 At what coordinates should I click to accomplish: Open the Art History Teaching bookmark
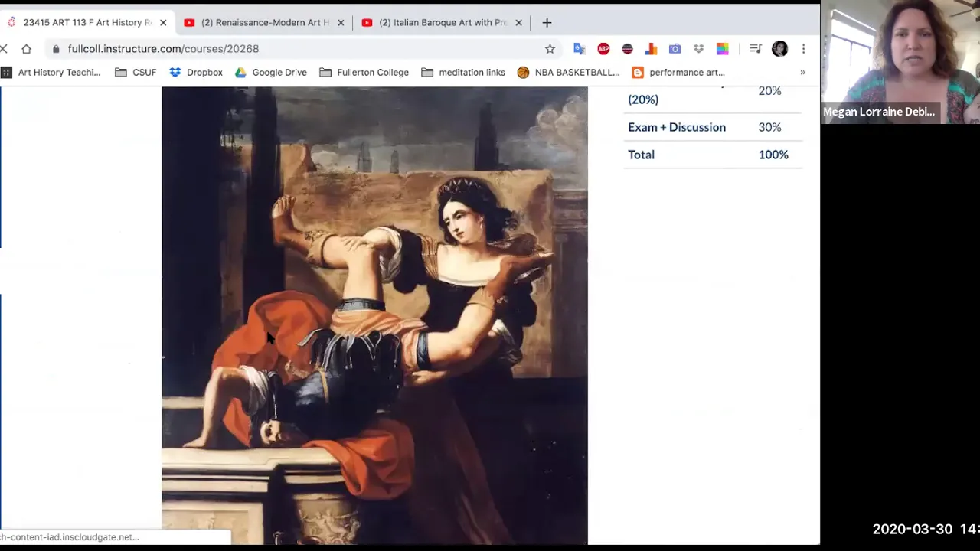point(59,73)
